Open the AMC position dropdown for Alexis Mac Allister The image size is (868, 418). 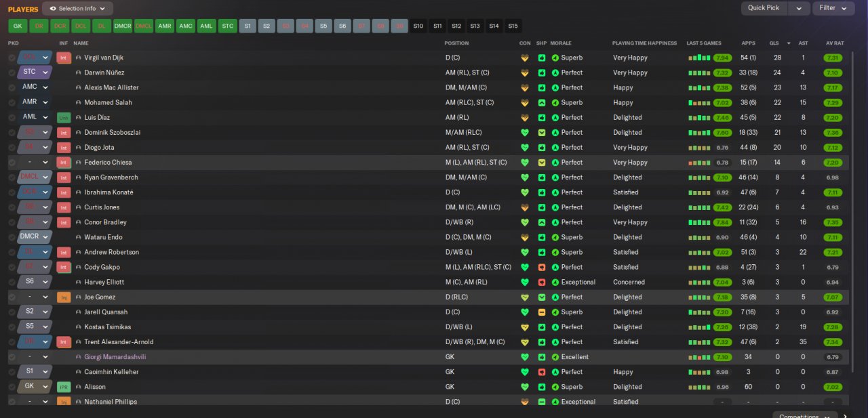pyautogui.click(x=35, y=87)
